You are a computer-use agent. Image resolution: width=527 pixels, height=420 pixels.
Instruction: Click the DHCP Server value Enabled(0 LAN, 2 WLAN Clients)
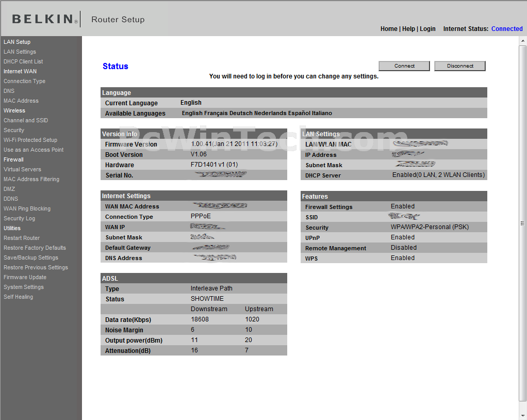click(x=438, y=175)
